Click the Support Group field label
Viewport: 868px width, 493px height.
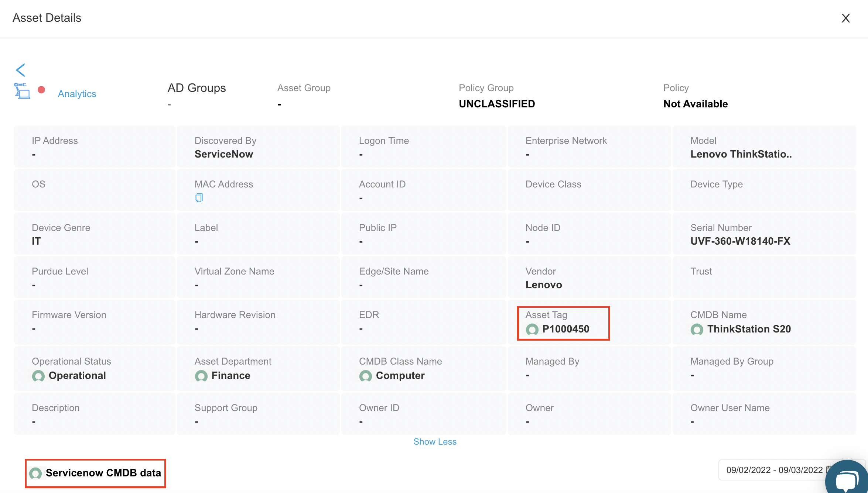[226, 408]
